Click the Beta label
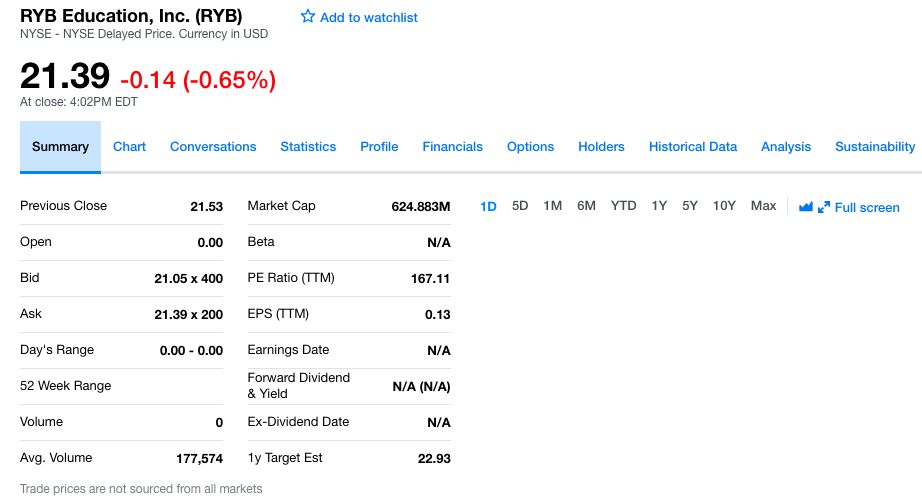922x502 pixels. [261, 242]
